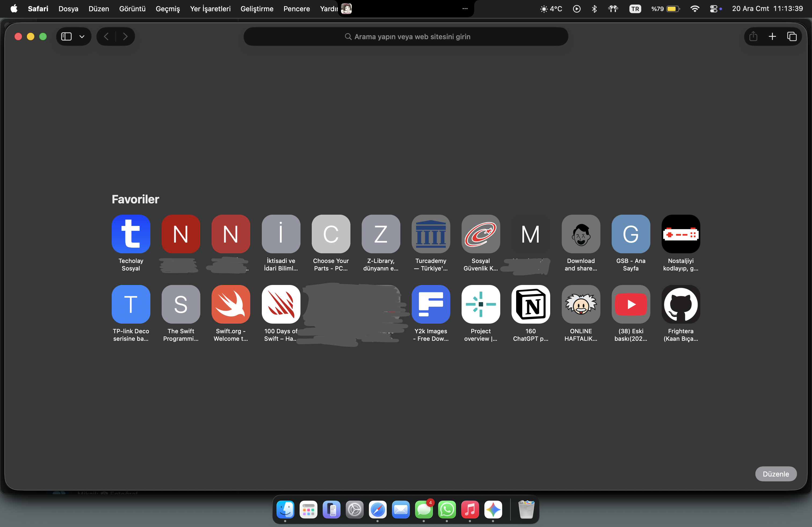Open Bluetooth status in menu bar
This screenshot has width=812, height=527.
(594, 9)
